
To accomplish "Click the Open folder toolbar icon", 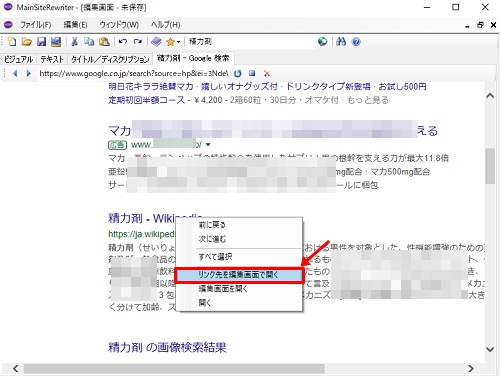I will [x=26, y=42].
